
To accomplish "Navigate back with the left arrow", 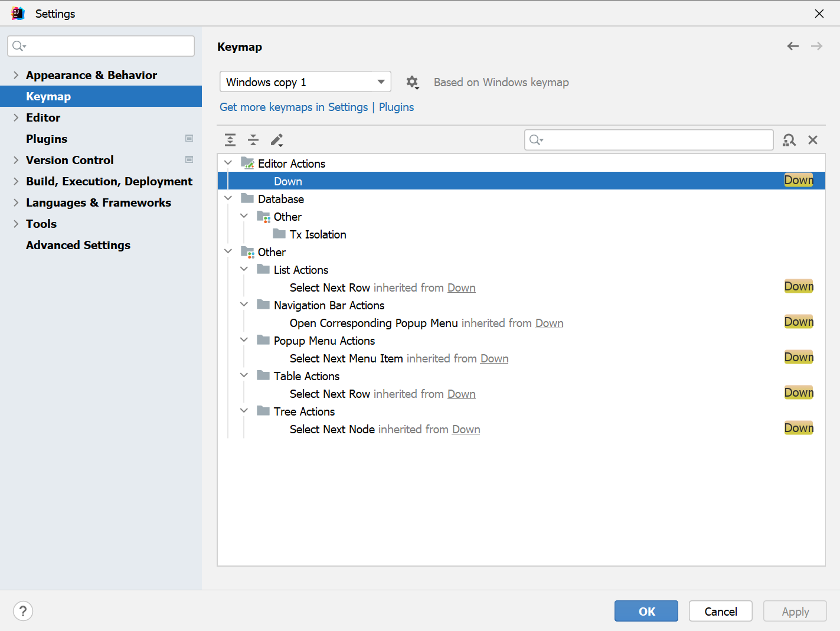I will 793,46.
